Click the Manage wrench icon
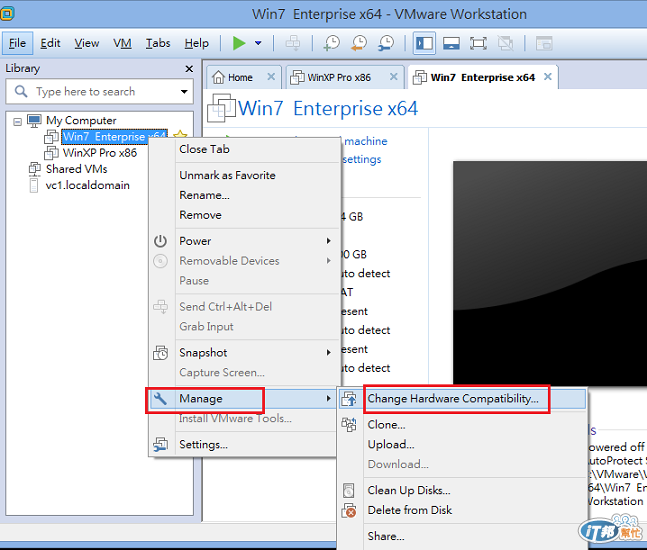Screen dimensions: 647x550 point(161,399)
